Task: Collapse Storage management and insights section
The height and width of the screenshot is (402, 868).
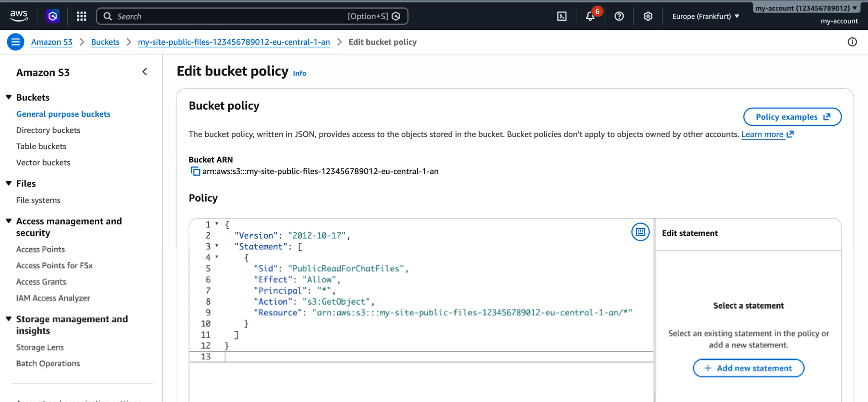Action: click(x=9, y=319)
